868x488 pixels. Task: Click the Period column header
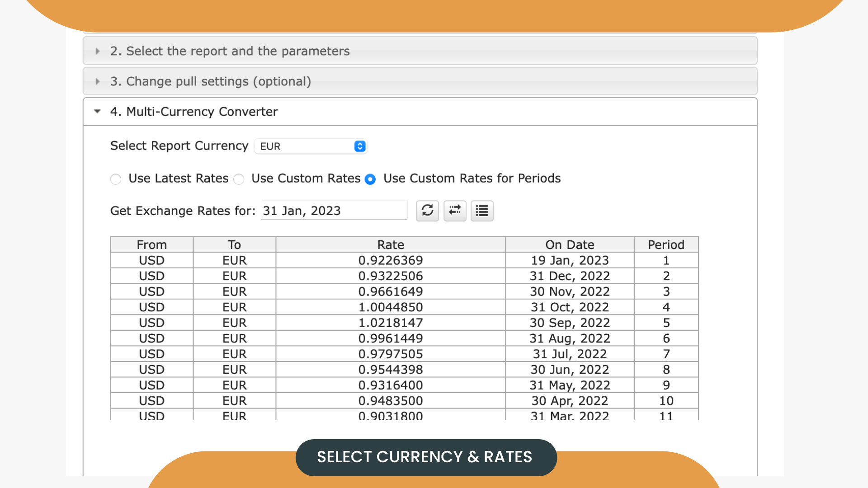(665, 244)
